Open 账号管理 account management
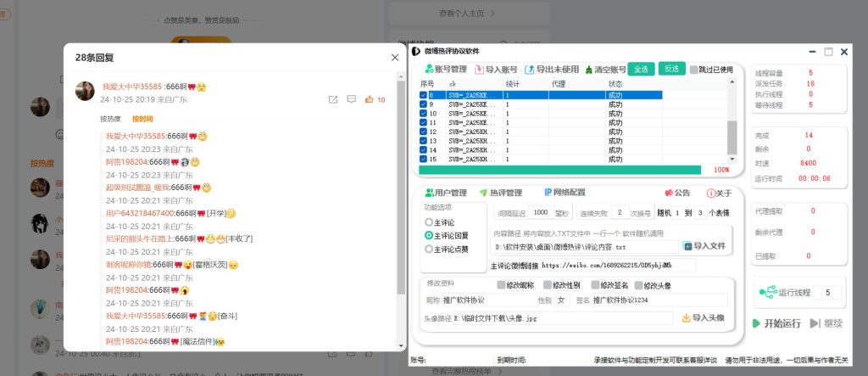Screen dimensions: 868x376 coord(444,70)
